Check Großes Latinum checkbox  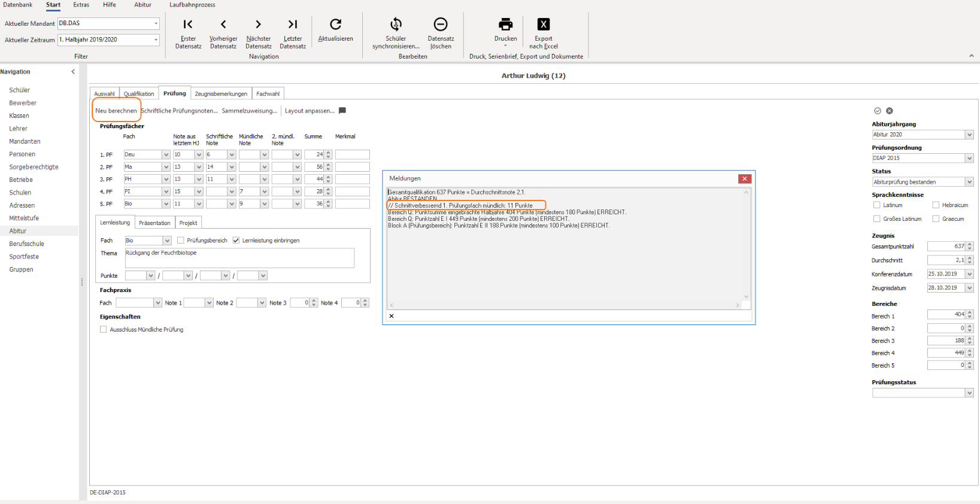(877, 218)
